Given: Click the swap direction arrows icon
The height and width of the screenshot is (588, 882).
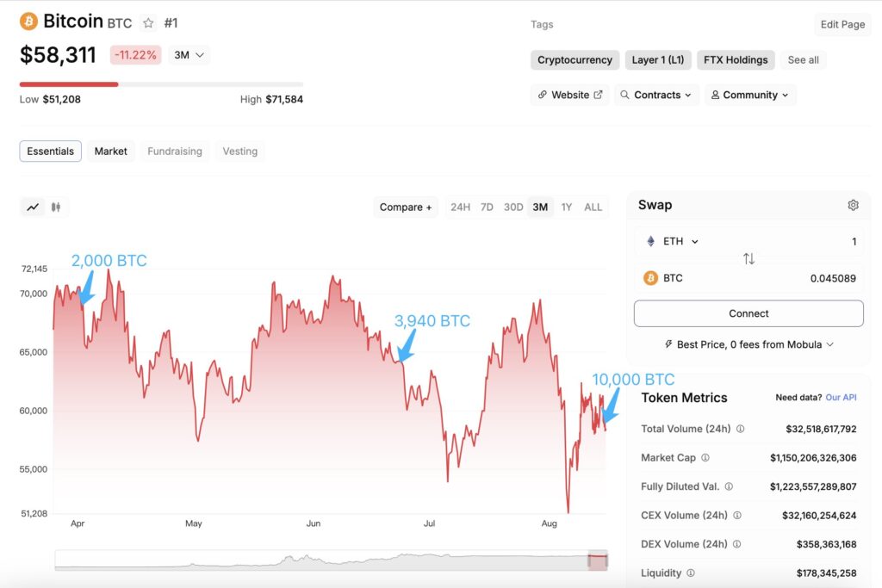Looking at the screenshot, I should [748, 259].
